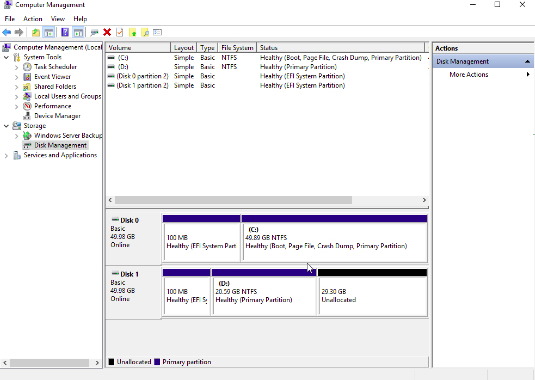Select Disk 1 100 MB EFI partition
This screenshot has height=380, width=535.
pos(187,292)
